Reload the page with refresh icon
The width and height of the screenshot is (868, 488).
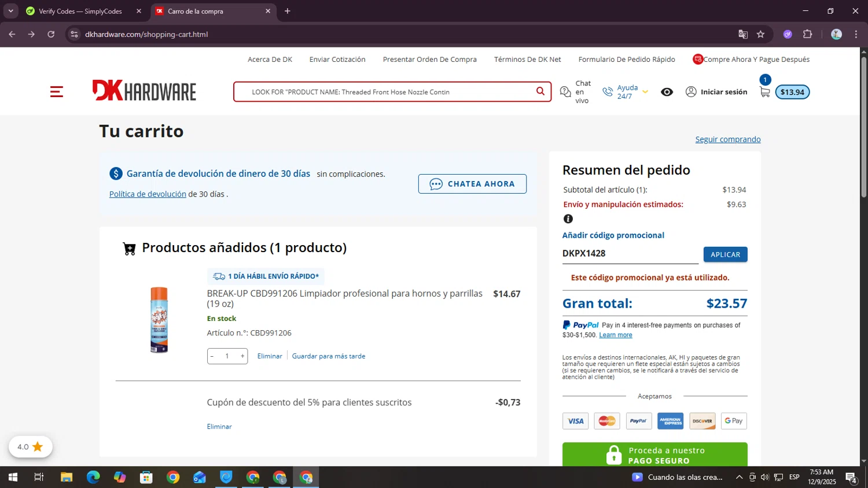[51, 34]
